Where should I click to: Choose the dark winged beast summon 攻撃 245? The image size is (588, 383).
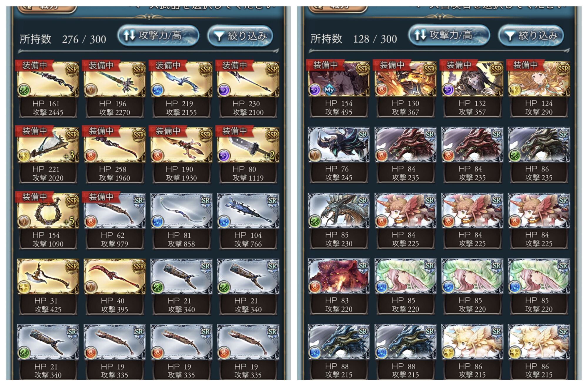pyautogui.click(x=339, y=154)
